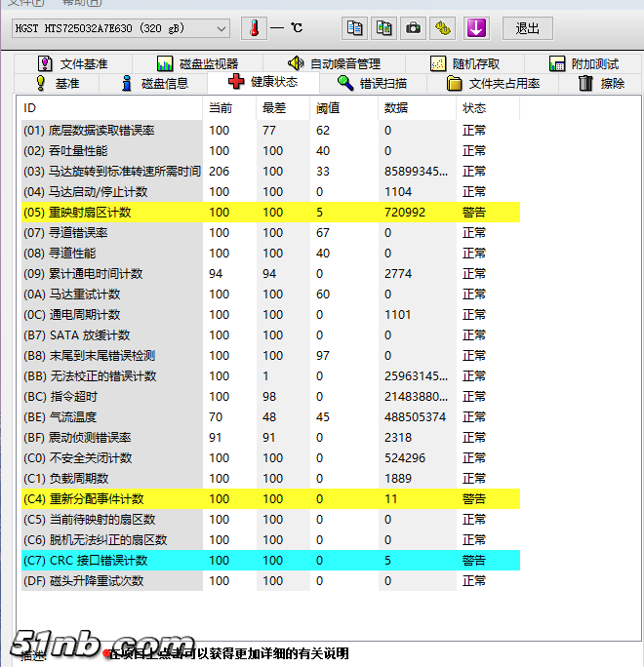The width and height of the screenshot is (644, 667).
Task: Click the copy text to clipboard icon
Action: tap(355, 28)
